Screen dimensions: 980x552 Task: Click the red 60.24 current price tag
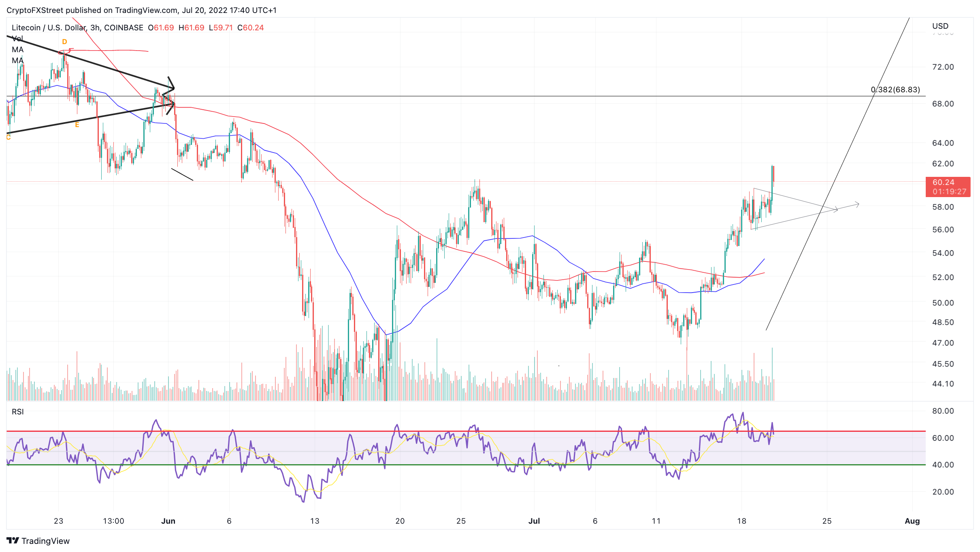click(948, 187)
